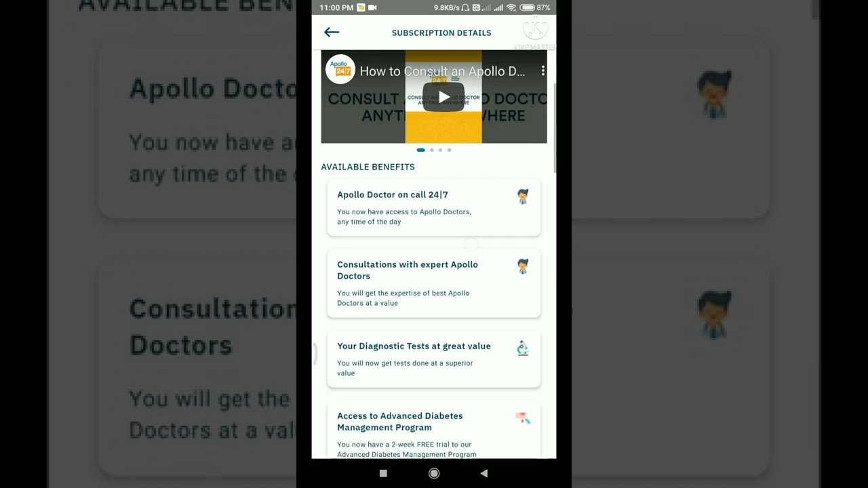This screenshot has height=488, width=868.
Task: Tap microscope icon on Diagnostic Tests card
Action: click(523, 348)
